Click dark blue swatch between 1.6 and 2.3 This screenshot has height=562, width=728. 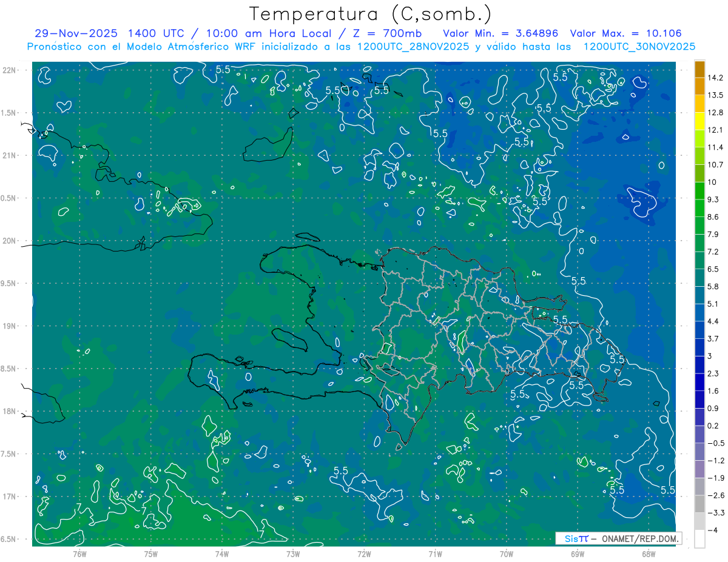(x=699, y=382)
